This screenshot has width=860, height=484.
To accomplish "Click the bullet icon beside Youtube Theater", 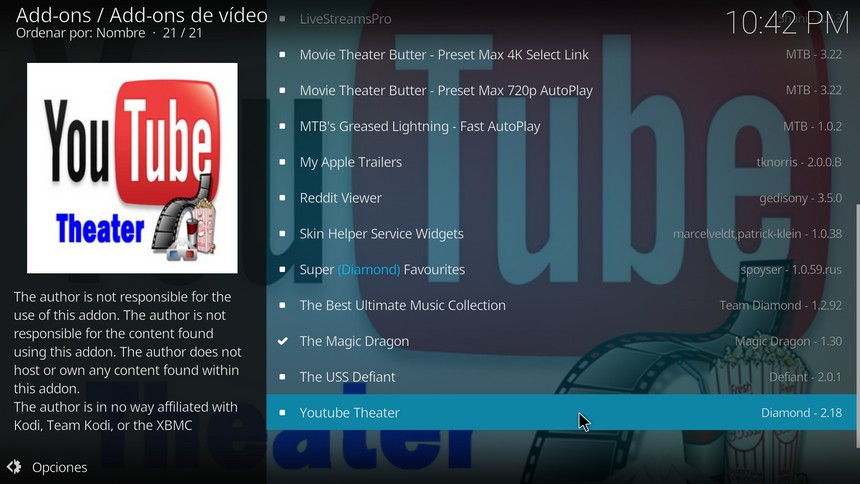I will (282, 412).
